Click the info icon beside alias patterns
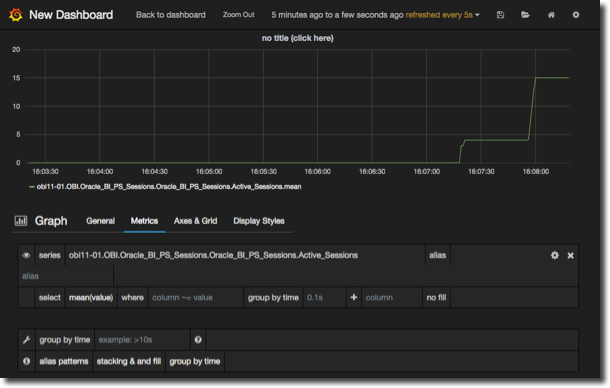610x388 pixels. [x=26, y=361]
